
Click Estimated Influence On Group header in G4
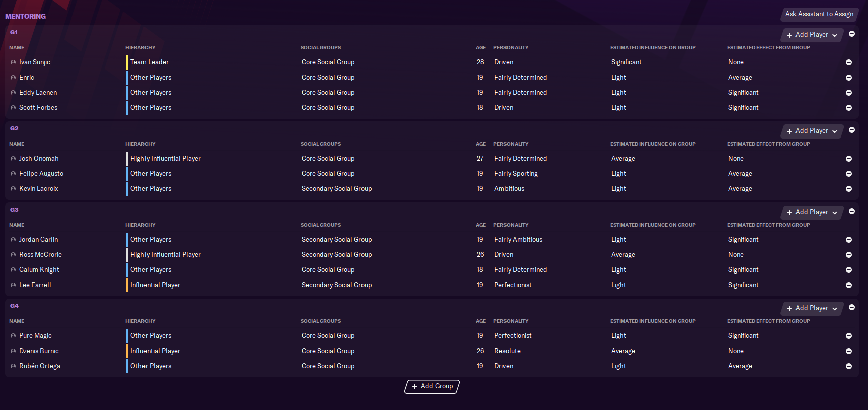(x=653, y=321)
